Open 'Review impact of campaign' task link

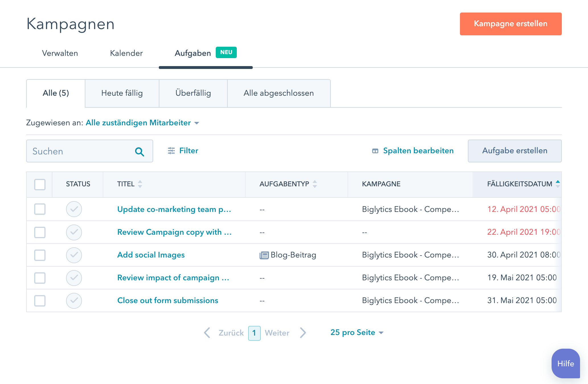[x=173, y=278]
